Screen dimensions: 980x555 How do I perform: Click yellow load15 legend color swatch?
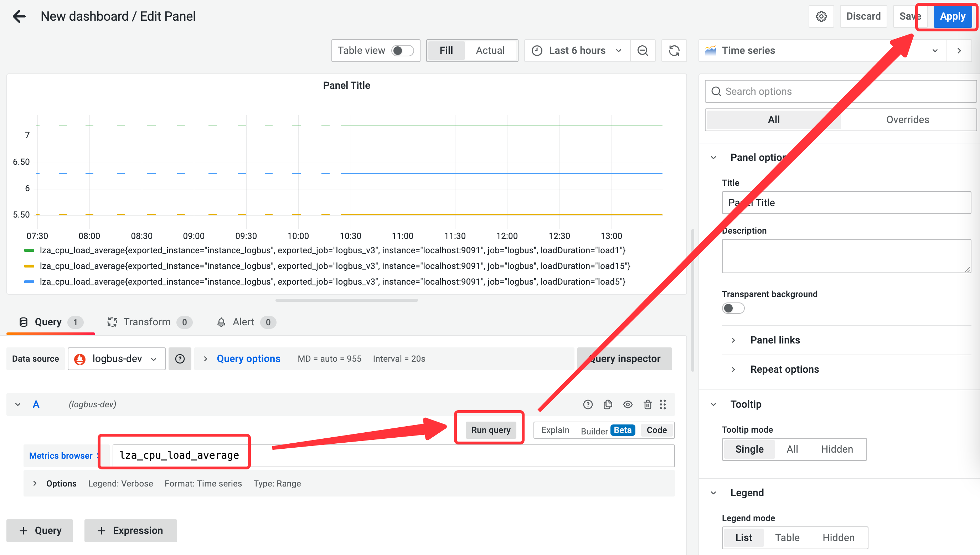click(x=29, y=266)
